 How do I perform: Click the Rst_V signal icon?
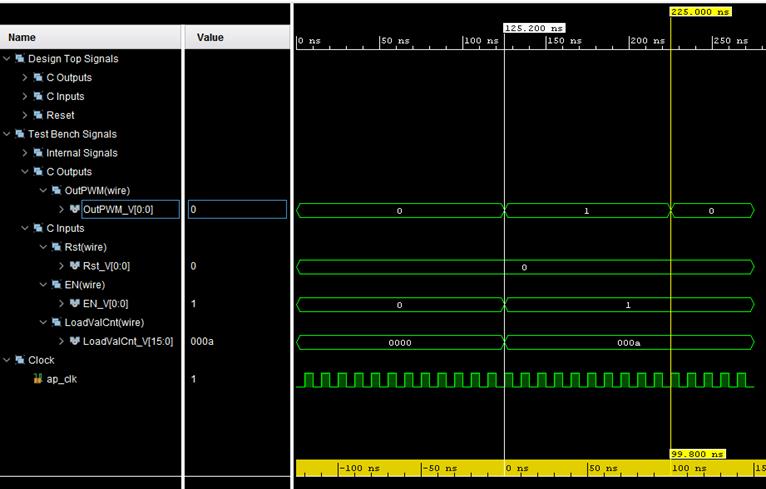[x=74, y=266]
